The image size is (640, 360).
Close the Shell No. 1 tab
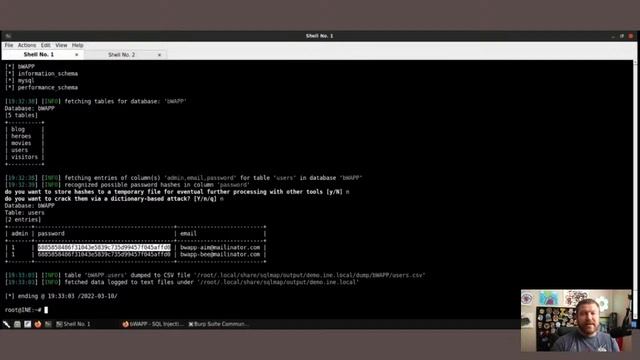76,55
